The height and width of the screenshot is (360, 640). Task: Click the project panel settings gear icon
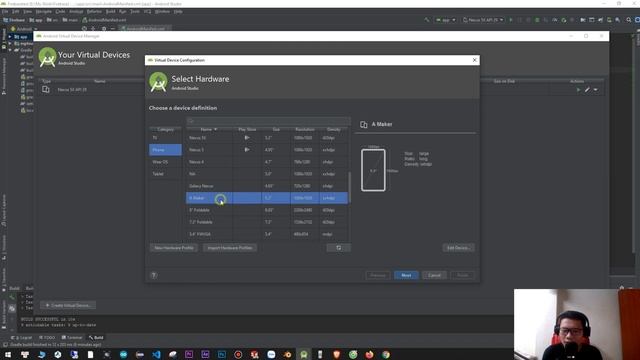[x=104, y=29]
